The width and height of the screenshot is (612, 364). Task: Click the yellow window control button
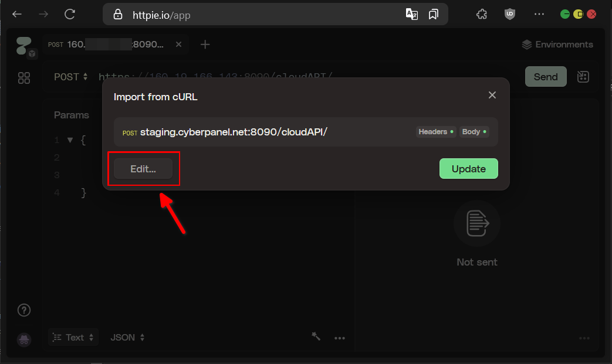click(579, 15)
